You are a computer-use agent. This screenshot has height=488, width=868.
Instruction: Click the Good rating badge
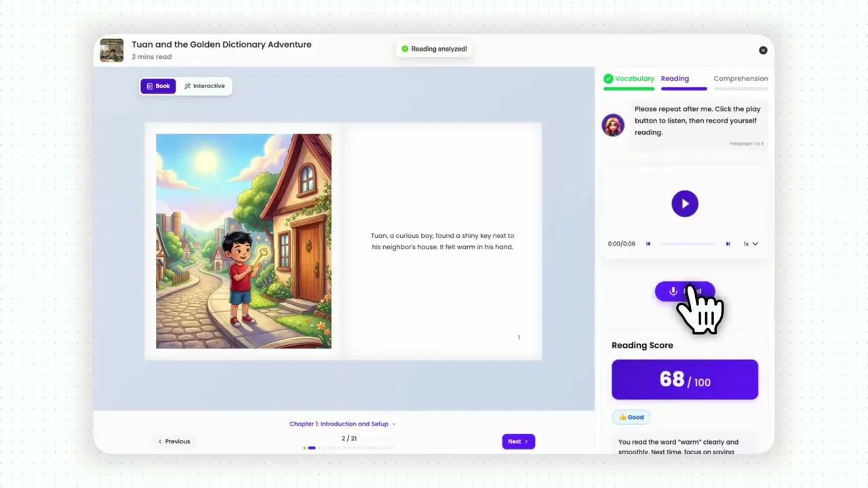pyautogui.click(x=631, y=417)
